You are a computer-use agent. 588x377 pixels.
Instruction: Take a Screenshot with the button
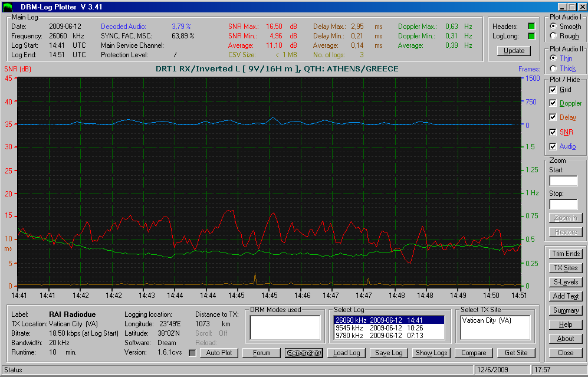pos(304,353)
